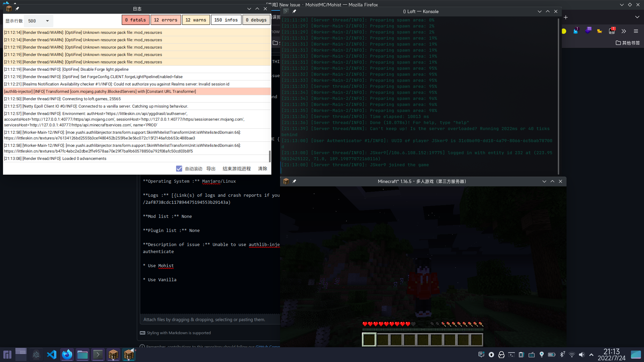Open the GitHub extension with red badge

pos(612,31)
